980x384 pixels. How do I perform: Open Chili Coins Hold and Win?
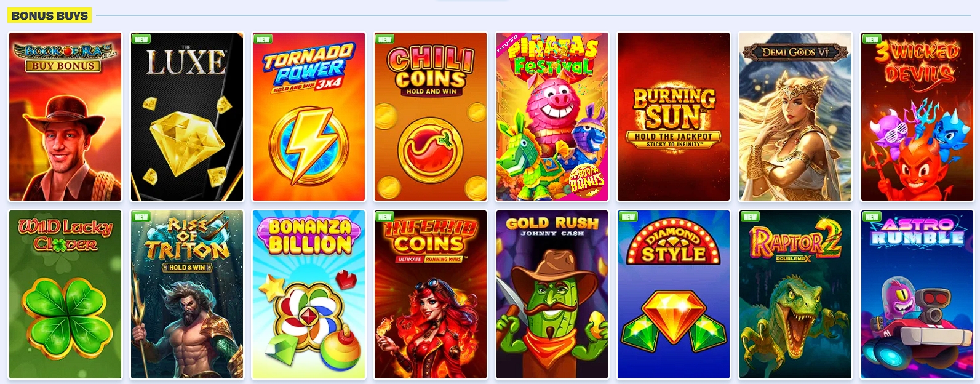[x=431, y=117]
